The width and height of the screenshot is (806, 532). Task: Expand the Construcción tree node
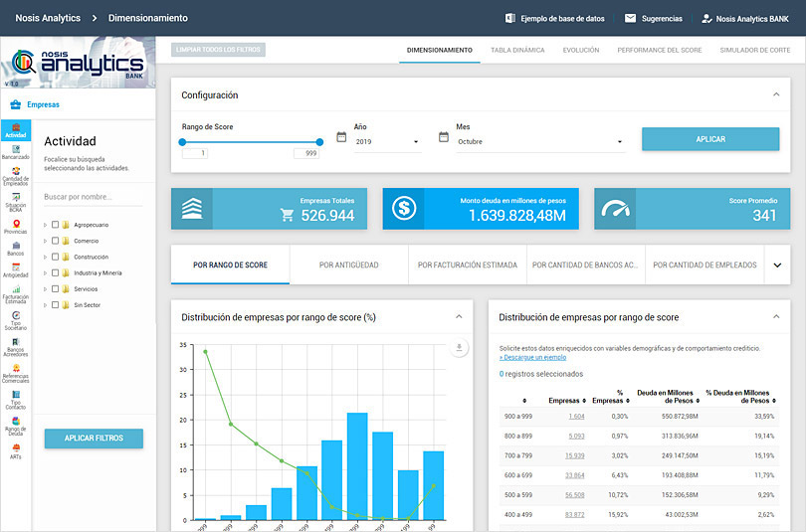[45, 257]
